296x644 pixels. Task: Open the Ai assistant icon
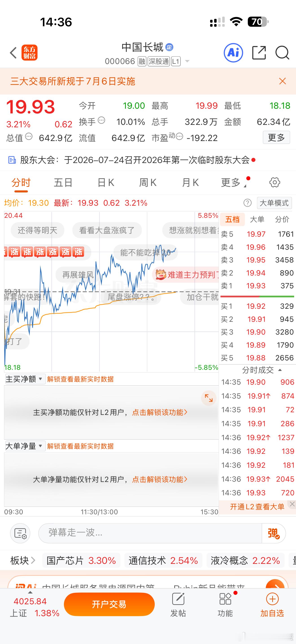(x=233, y=53)
